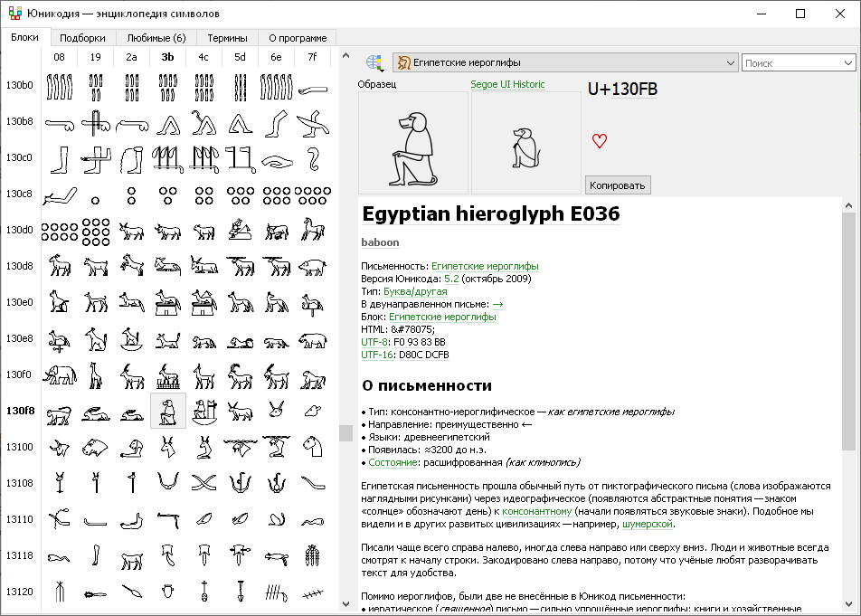
Task: Click the large Образец baboon sample image
Action: point(413,143)
